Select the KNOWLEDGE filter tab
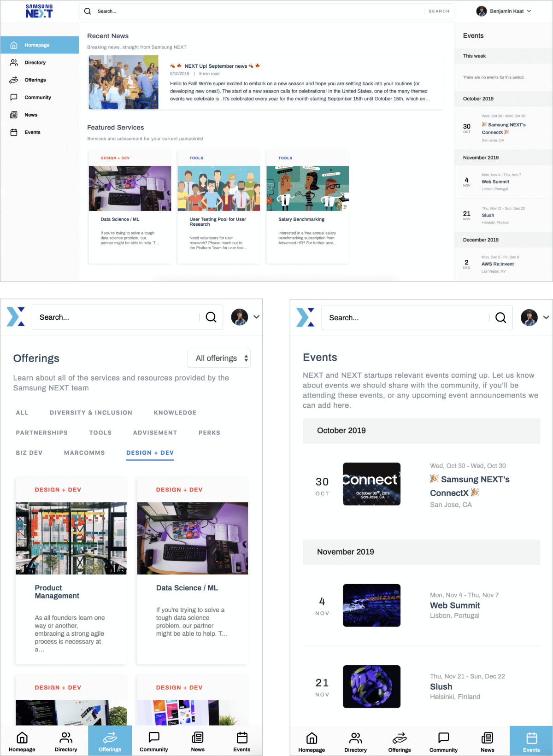The width and height of the screenshot is (553, 756). (x=175, y=413)
